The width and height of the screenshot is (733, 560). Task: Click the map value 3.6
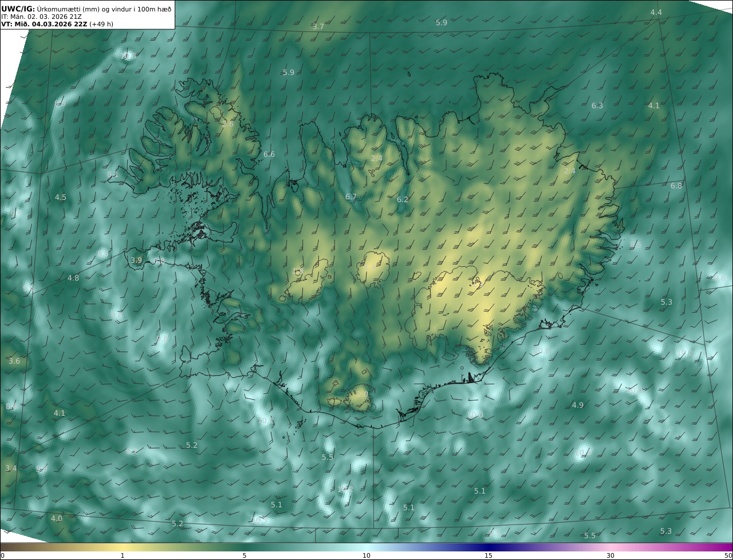14,361
